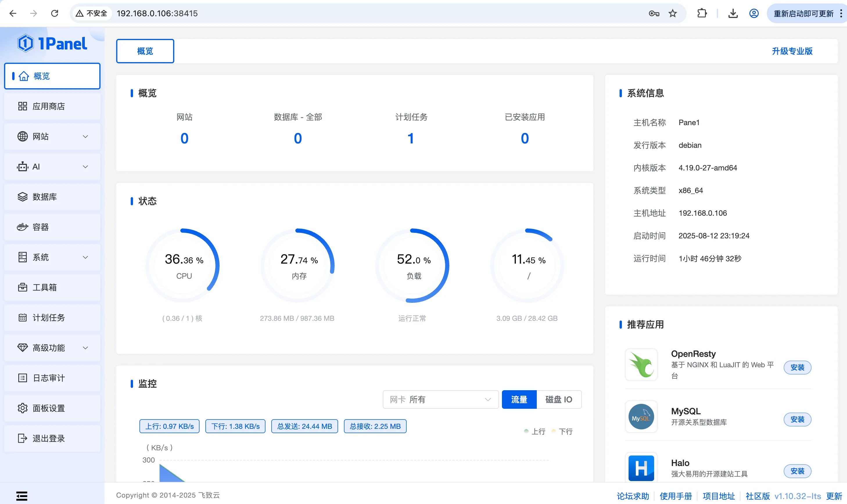Image resolution: width=847 pixels, height=504 pixels.
Task: Click the 1Panel logo icon
Action: tap(26, 44)
